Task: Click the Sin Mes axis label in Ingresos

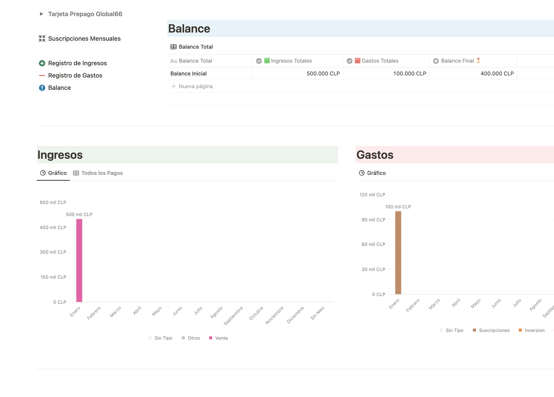Action: pos(317,313)
